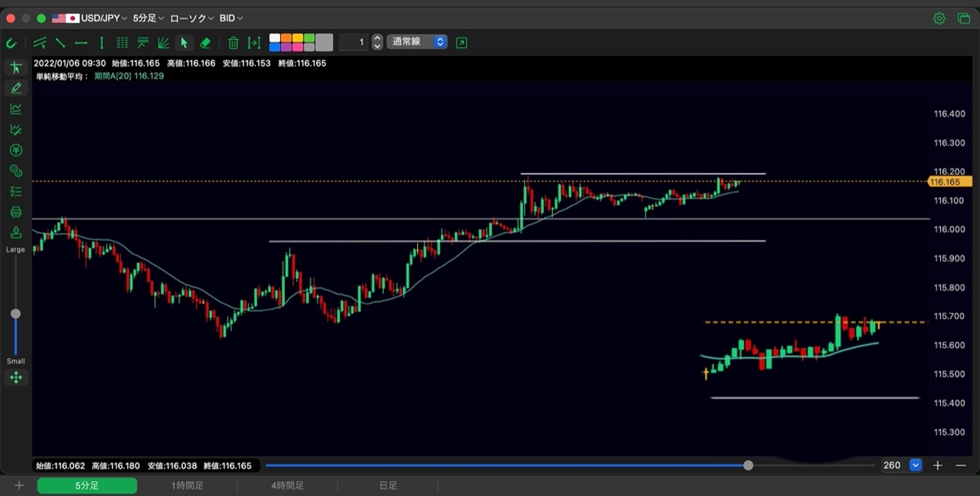Viewport: 980px width, 496px height.
Task: Zoom out chart with minus button
Action: tap(960, 465)
